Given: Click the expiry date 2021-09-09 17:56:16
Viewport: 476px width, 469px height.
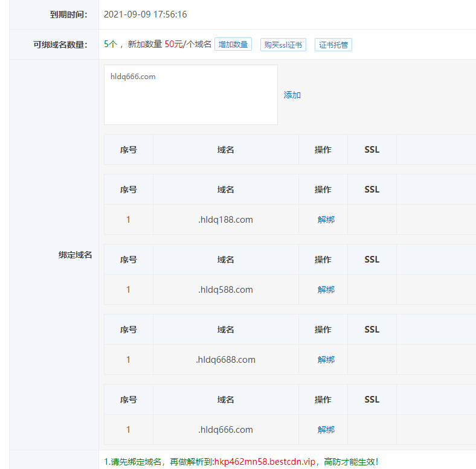Looking at the screenshot, I should (145, 14).
